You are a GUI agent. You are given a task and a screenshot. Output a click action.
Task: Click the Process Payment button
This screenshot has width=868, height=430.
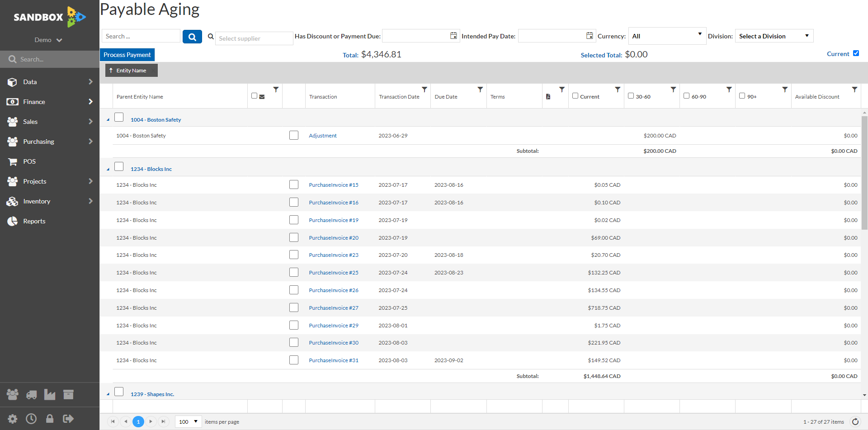[127, 55]
